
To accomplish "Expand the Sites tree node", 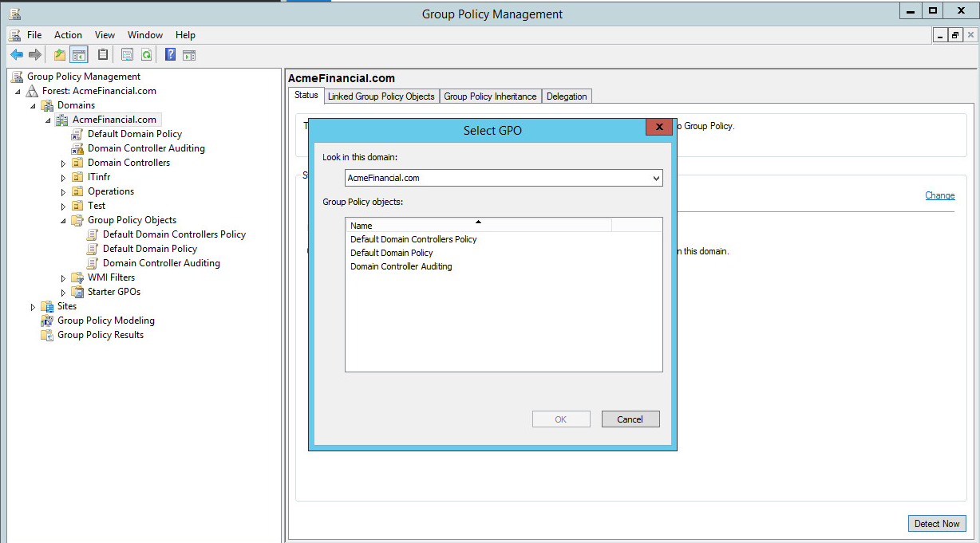I will [x=33, y=307].
